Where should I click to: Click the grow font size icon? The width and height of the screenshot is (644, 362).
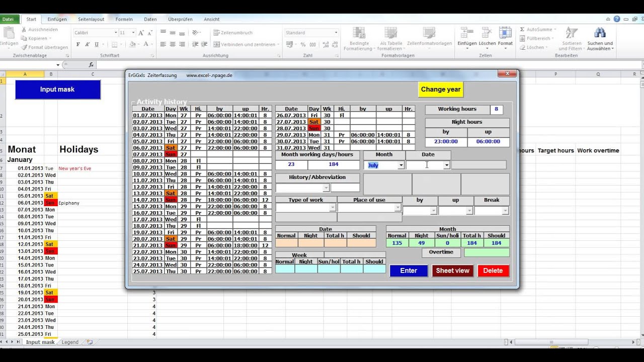click(141, 33)
